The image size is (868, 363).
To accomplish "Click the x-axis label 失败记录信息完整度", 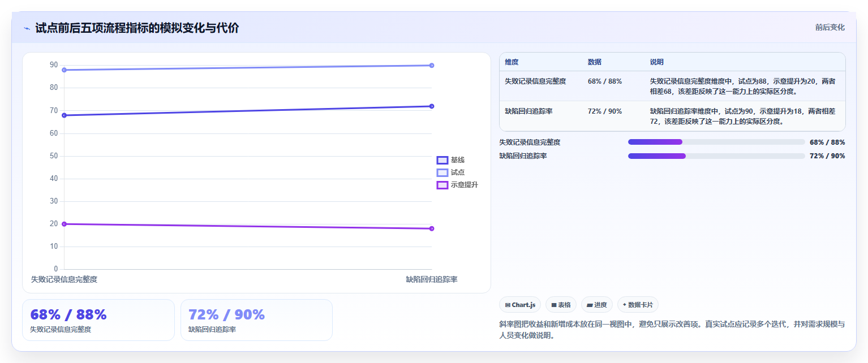I will 64,279.
